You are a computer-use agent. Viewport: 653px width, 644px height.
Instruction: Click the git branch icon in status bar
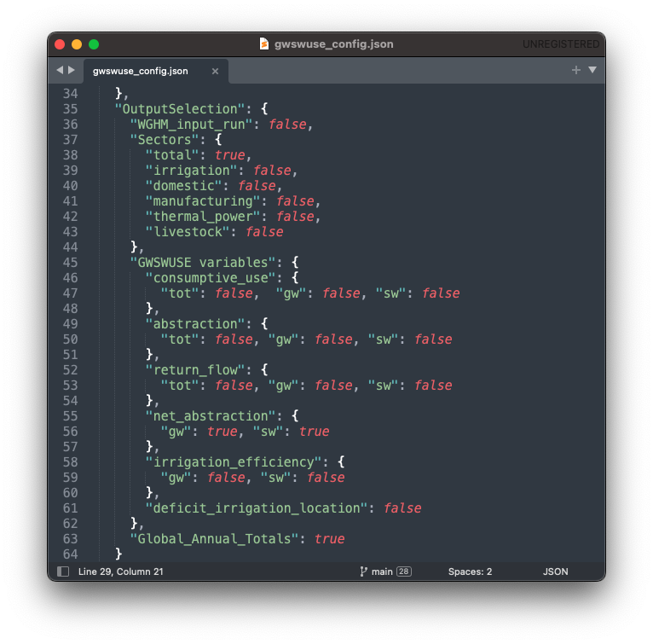364,571
